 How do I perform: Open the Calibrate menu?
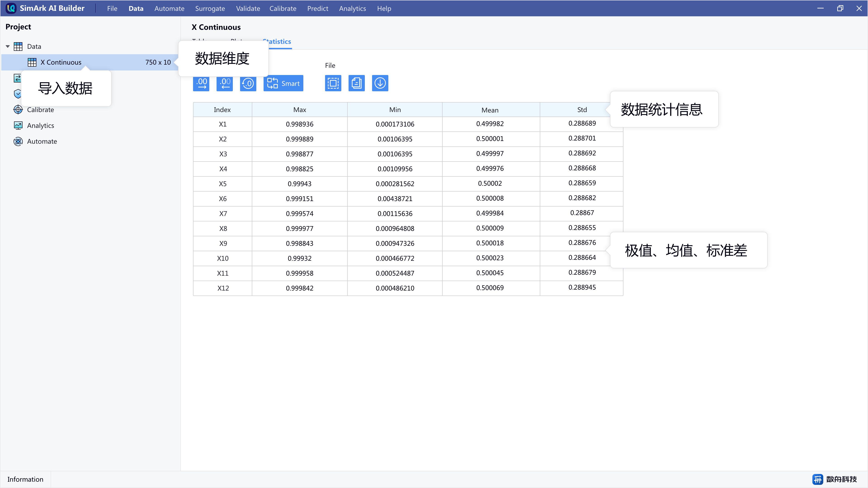point(283,8)
